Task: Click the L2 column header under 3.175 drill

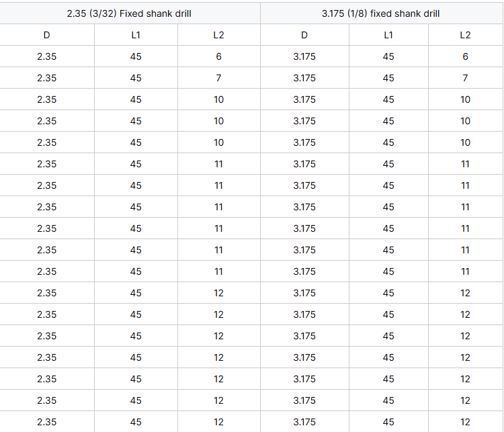Action: (x=465, y=35)
